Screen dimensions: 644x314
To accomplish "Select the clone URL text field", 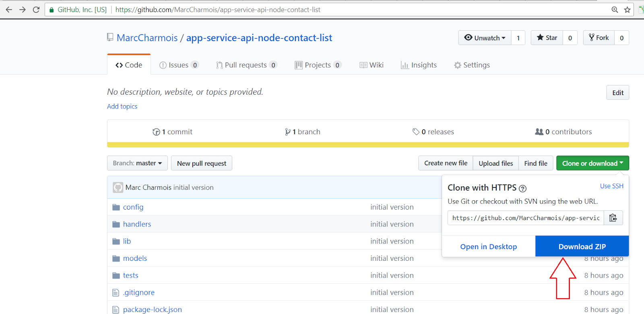I will [x=526, y=218].
